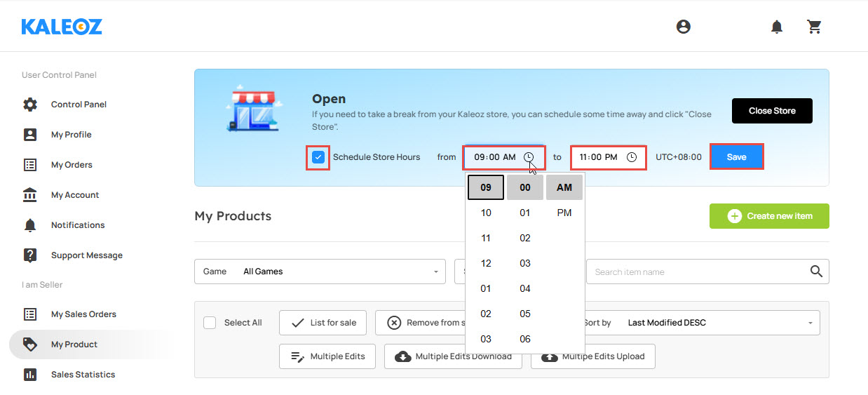Choose AM in time picker
Image resolution: width=868 pixels, height=395 pixels.
tap(564, 187)
